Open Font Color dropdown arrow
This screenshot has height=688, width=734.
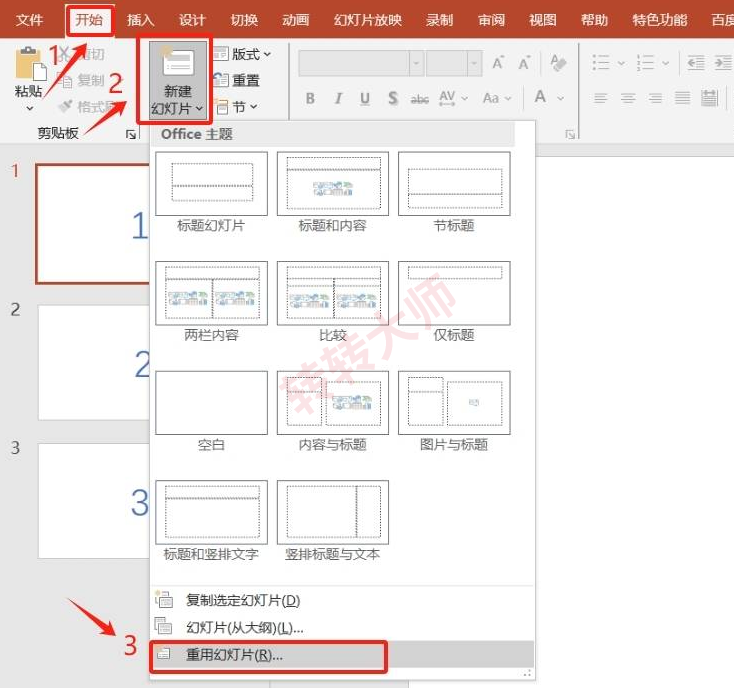tap(560, 99)
